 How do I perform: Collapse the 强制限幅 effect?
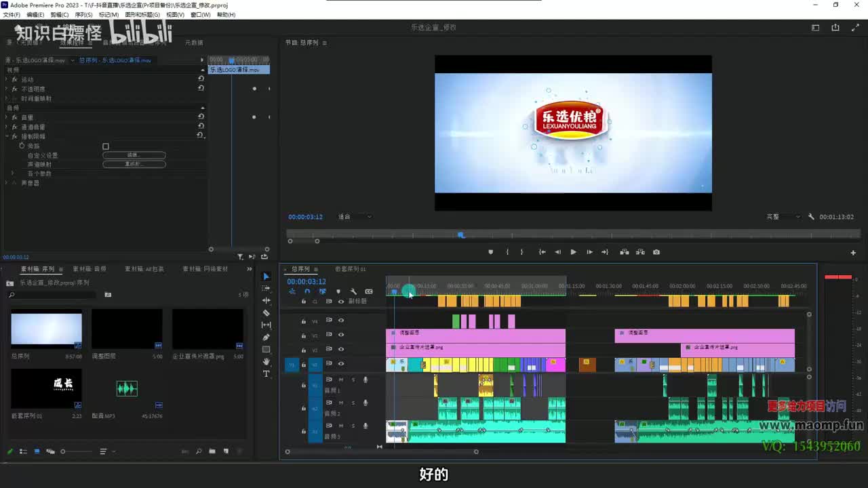7,136
